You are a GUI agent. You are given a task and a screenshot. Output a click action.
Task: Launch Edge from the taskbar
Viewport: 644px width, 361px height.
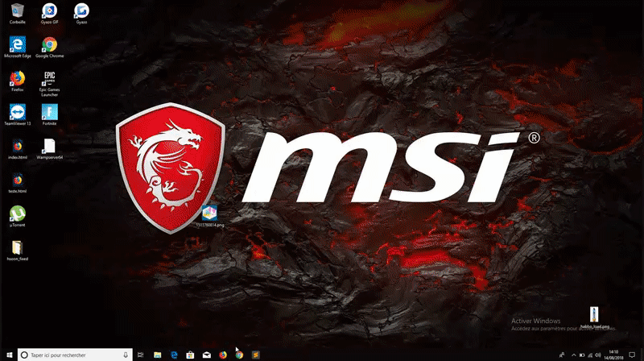(174, 355)
